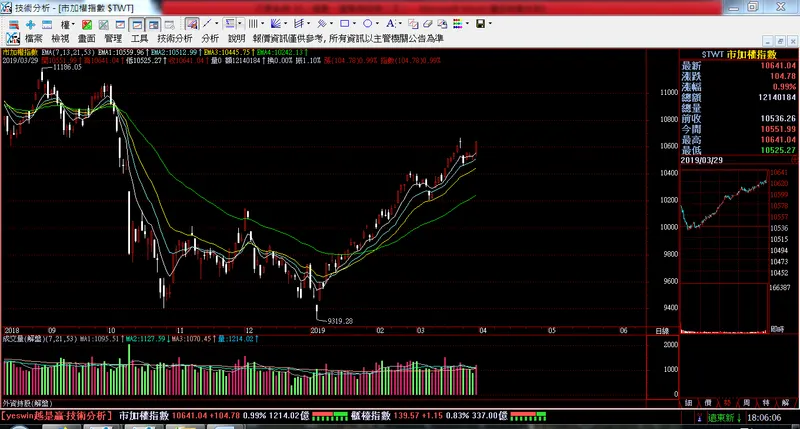Click the grey crossed chart icon
The image size is (800, 429).
click(104, 24)
